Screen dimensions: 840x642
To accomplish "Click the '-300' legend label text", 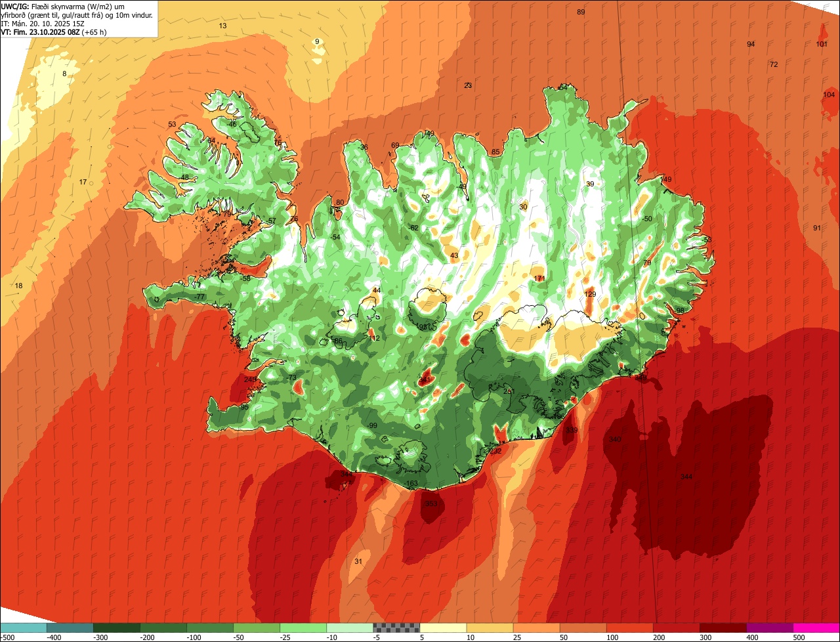I will [101, 637].
